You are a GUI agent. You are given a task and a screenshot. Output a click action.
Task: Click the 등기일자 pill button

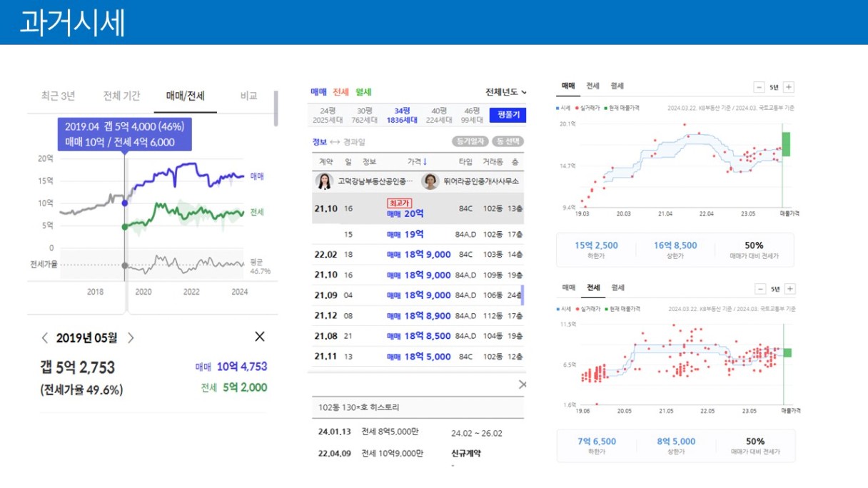point(472,141)
